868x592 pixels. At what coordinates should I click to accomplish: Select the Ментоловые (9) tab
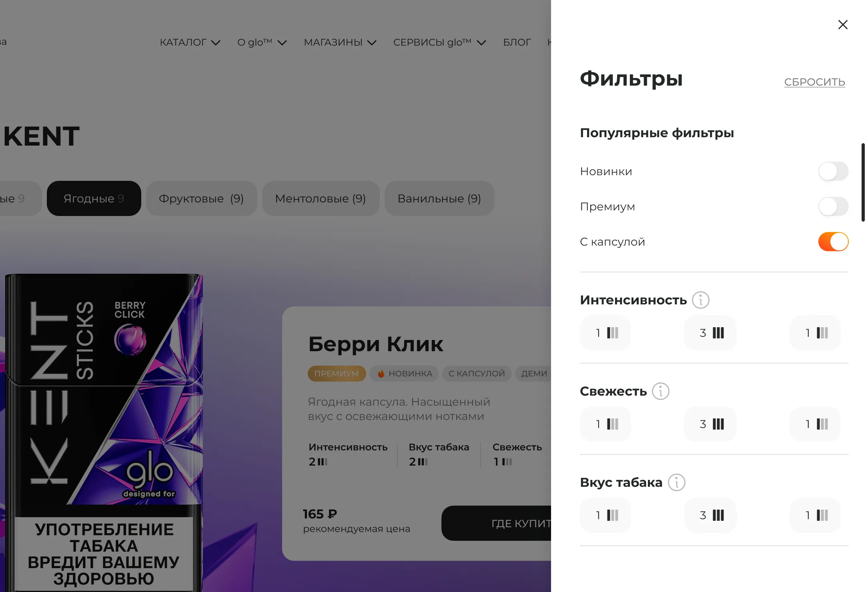coord(320,199)
